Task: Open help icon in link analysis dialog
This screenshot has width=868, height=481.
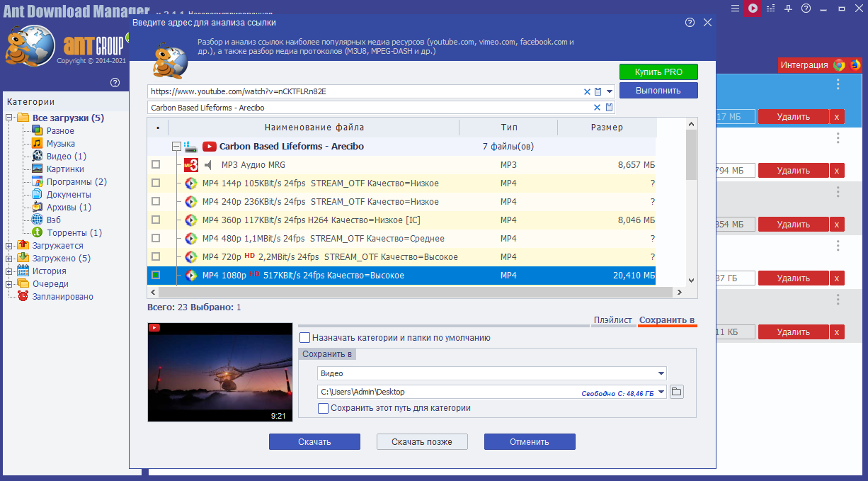Action: point(690,23)
